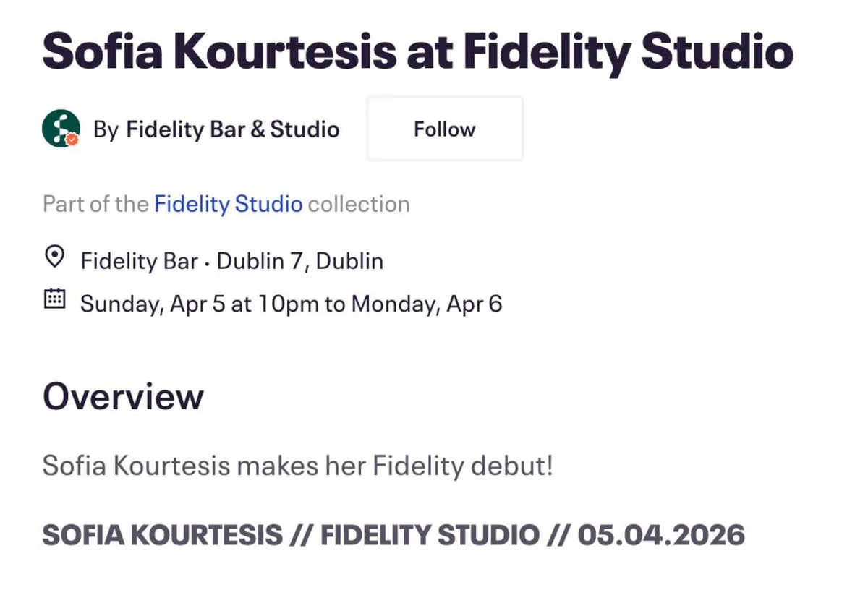Screen dimensions: 868x590
Task: Click the venue text Fidelity Bar · Dublin 7
Action: [231, 260]
